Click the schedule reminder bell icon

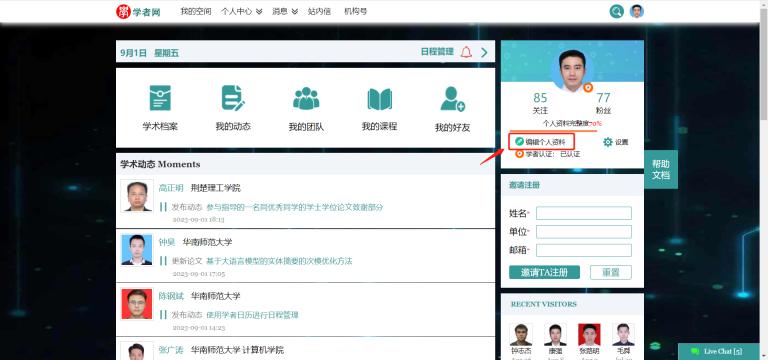pyautogui.click(x=466, y=52)
